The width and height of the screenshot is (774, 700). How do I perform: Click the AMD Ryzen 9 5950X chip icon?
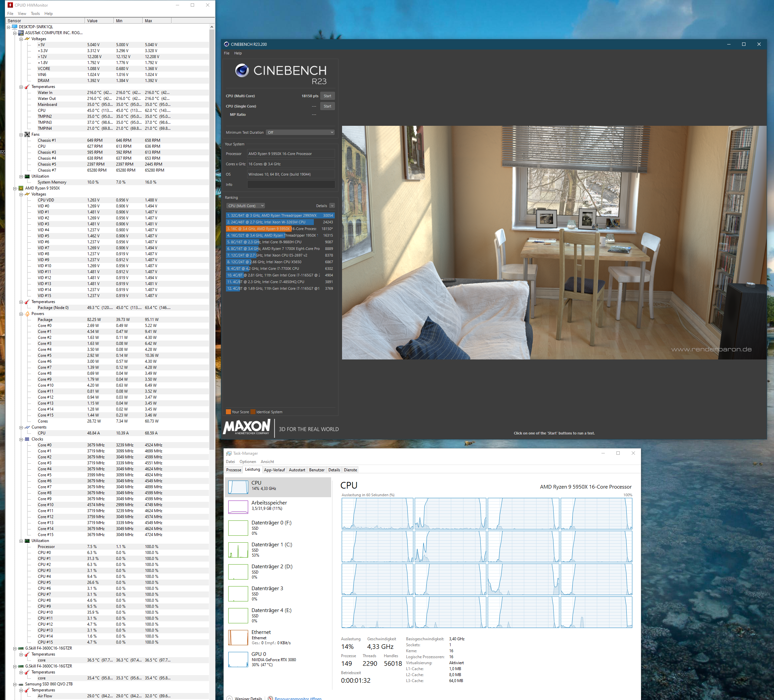[21, 188]
